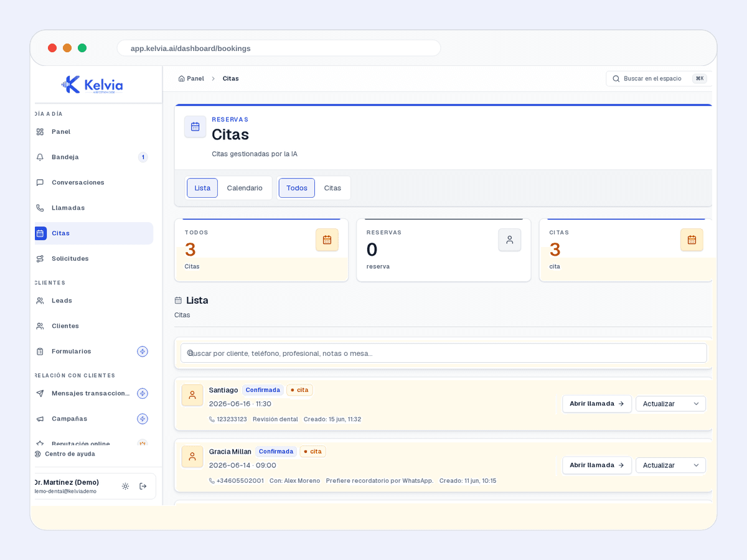Image resolution: width=747 pixels, height=560 pixels.
Task: Click the Conversaciones chat bubble icon
Action: (x=40, y=182)
